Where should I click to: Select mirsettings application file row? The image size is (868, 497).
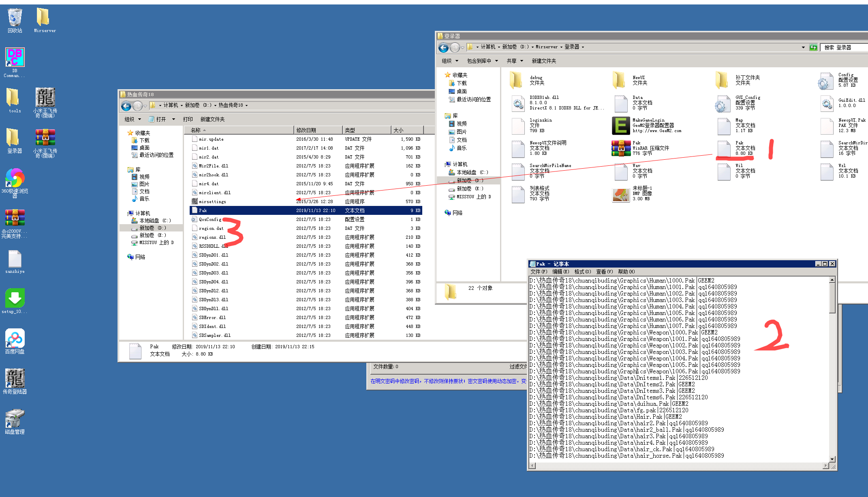click(x=306, y=201)
